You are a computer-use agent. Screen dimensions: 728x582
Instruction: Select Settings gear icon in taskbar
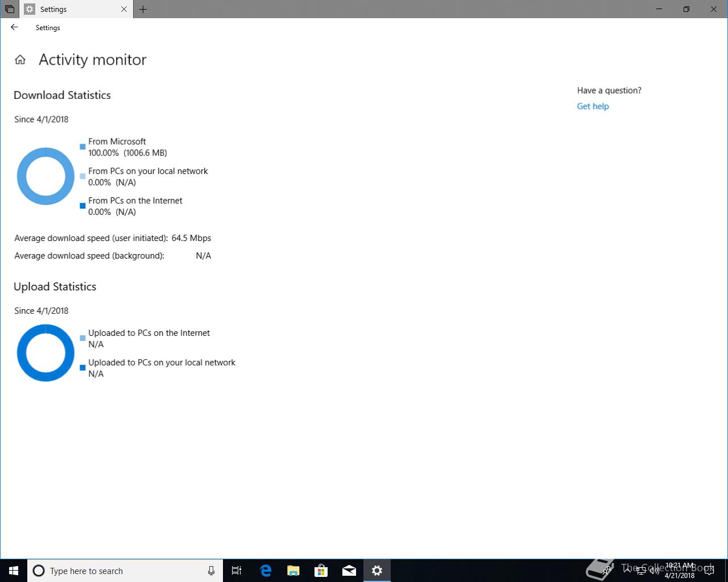click(377, 571)
